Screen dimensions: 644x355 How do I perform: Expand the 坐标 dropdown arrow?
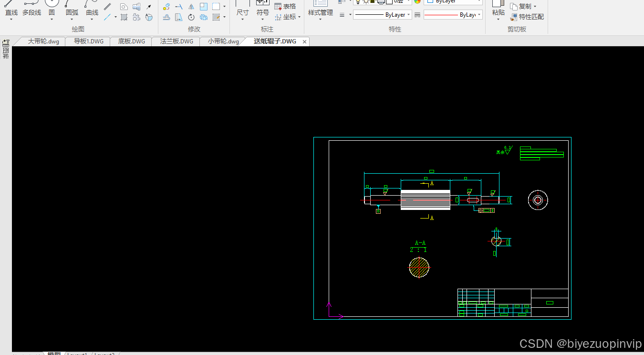pyautogui.click(x=299, y=17)
